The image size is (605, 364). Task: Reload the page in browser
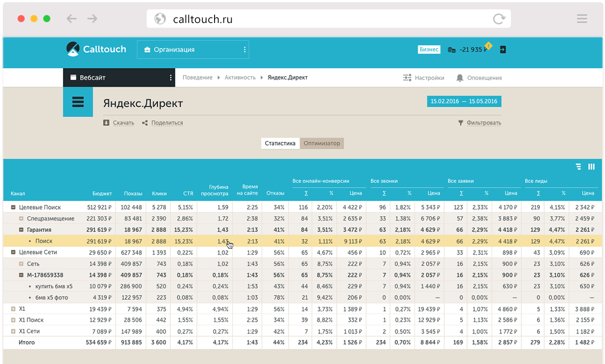tap(499, 19)
